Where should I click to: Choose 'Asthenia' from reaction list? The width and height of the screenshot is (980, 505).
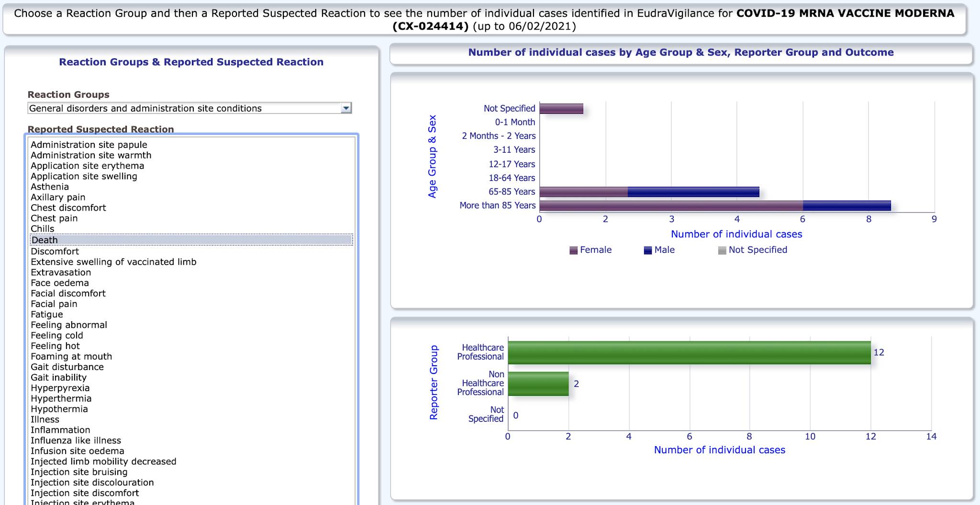point(50,187)
